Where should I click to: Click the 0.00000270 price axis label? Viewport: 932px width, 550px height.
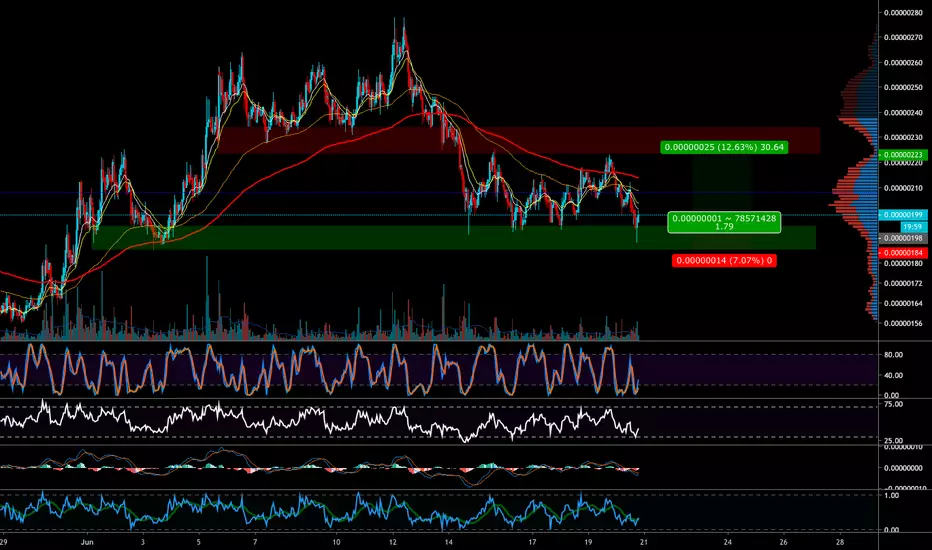coord(903,37)
